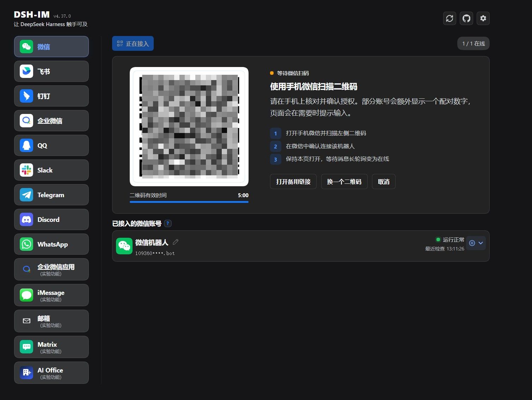Click the 109360••••.bot account ID
This screenshot has height=400, width=532.
point(155,253)
